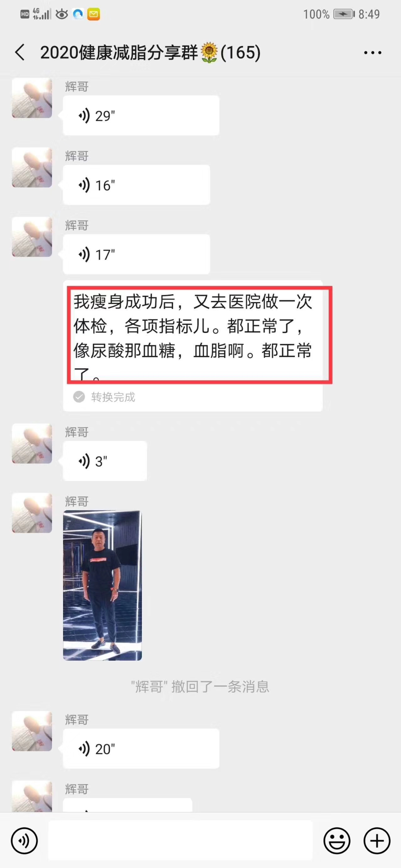Open the photo of man in black shirt

tap(102, 585)
